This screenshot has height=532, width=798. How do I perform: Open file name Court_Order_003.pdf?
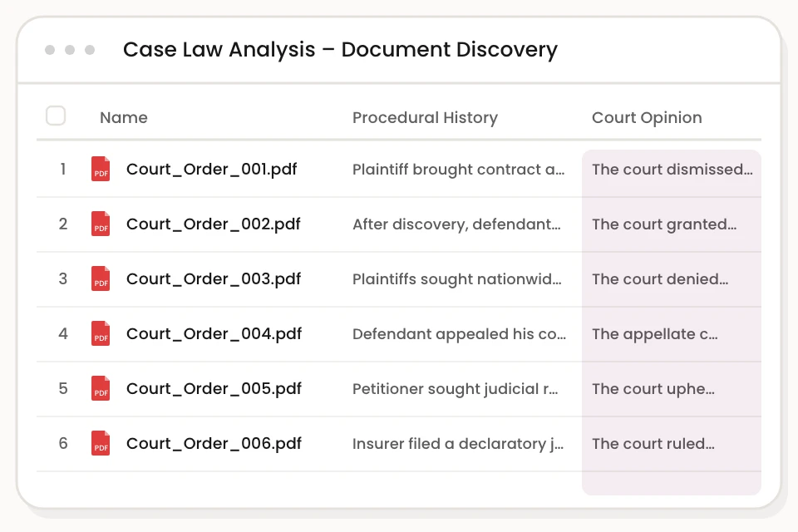214,279
